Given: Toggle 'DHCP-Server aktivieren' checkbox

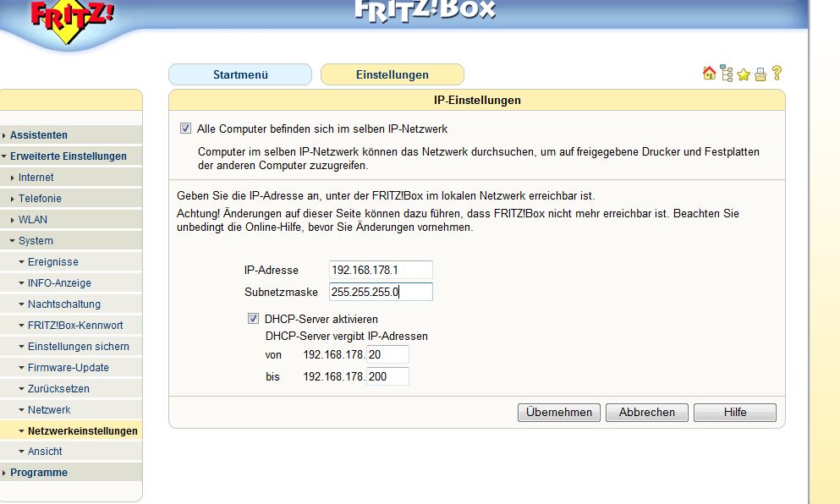Looking at the screenshot, I should pyautogui.click(x=253, y=319).
